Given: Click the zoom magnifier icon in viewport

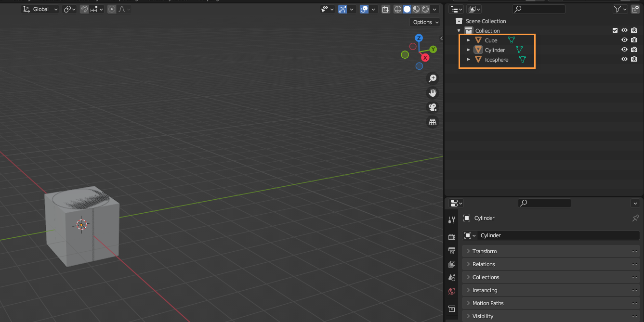Looking at the screenshot, I should 433,78.
